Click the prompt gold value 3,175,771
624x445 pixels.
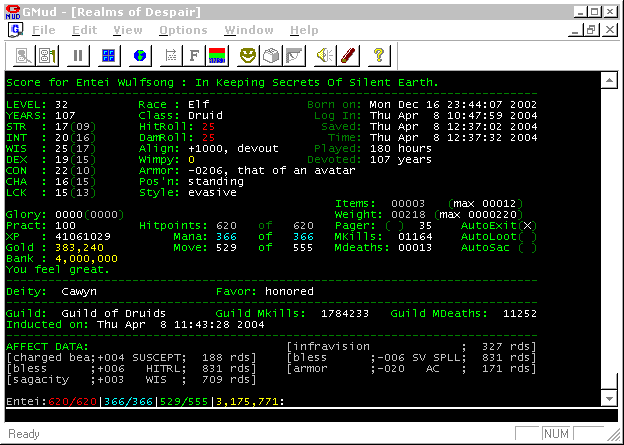click(247, 402)
